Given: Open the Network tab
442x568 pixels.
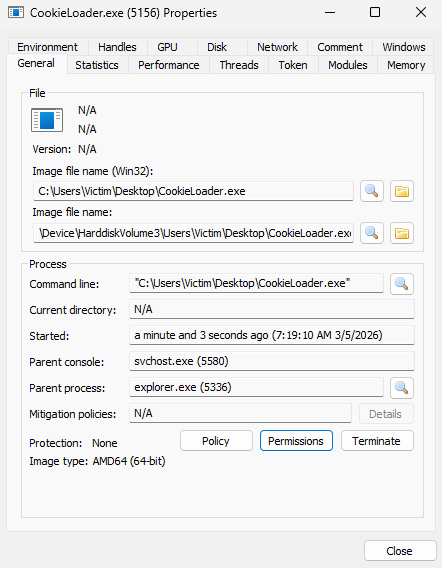Looking at the screenshot, I should tap(277, 47).
